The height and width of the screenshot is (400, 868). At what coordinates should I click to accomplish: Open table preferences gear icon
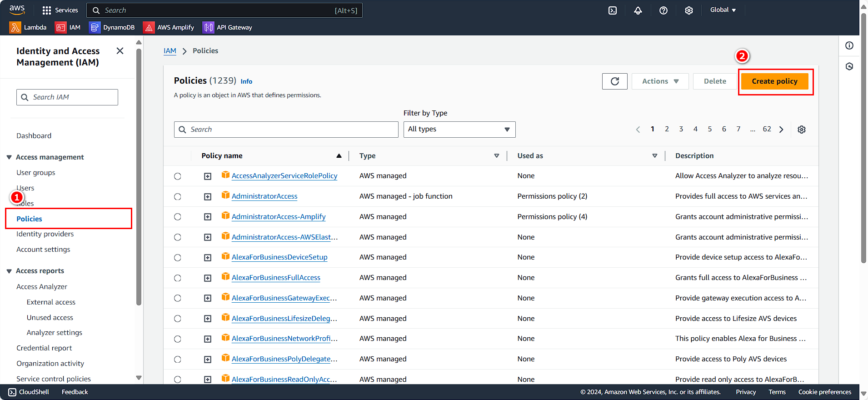802,130
